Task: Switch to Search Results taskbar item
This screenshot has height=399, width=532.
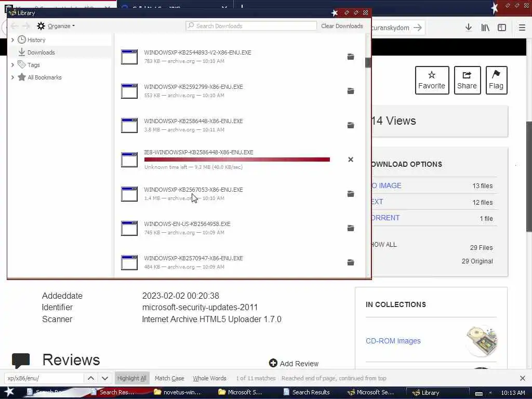Action: [307, 392]
